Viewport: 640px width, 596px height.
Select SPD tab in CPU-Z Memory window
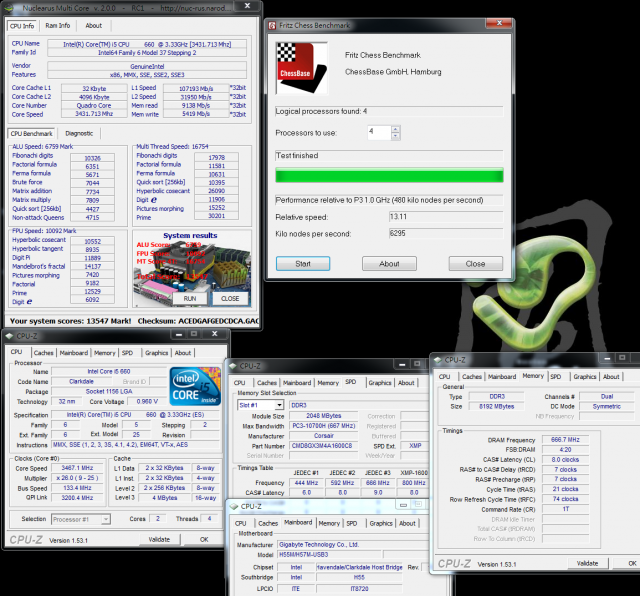click(x=556, y=377)
